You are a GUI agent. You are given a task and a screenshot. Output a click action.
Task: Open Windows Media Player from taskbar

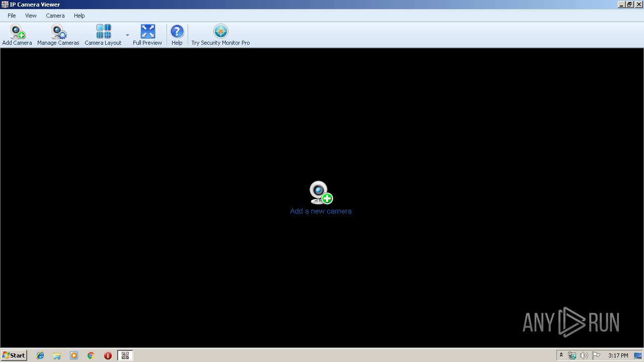pos(74,355)
